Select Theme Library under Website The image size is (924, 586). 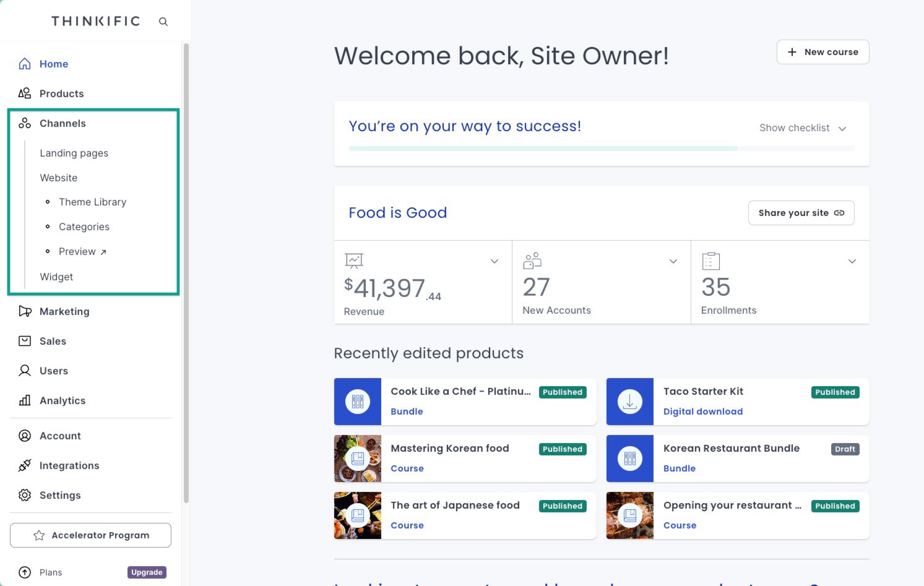click(92, 202)
